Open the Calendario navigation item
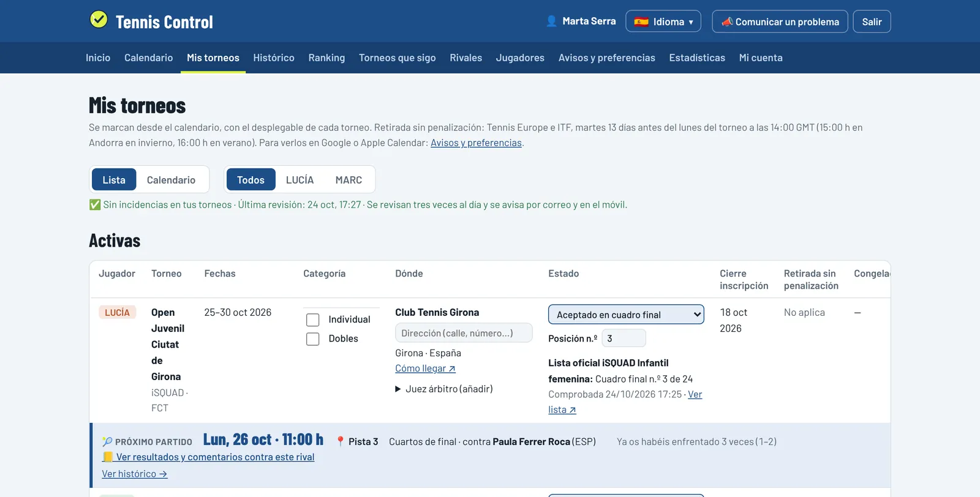 point(149,58)
